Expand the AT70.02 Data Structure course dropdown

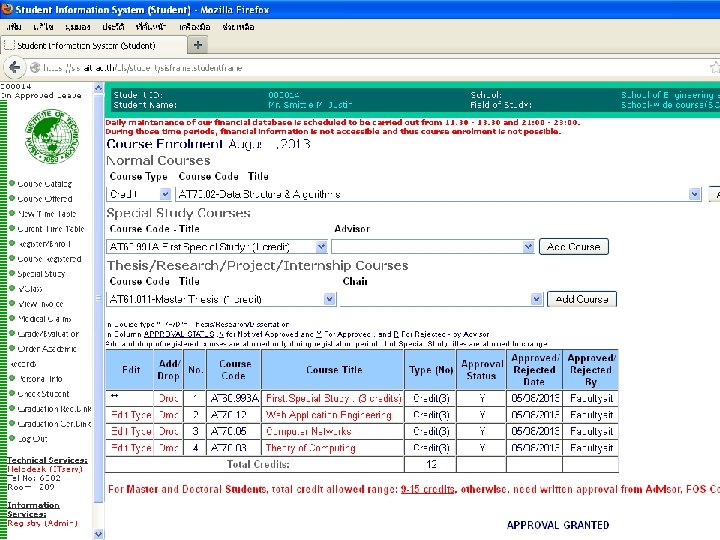439,194
